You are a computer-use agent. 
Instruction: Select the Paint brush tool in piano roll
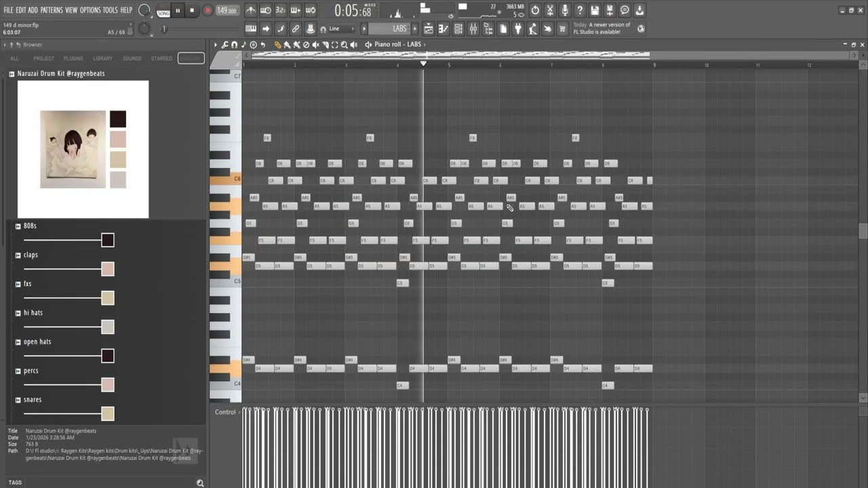coord(288,45)
